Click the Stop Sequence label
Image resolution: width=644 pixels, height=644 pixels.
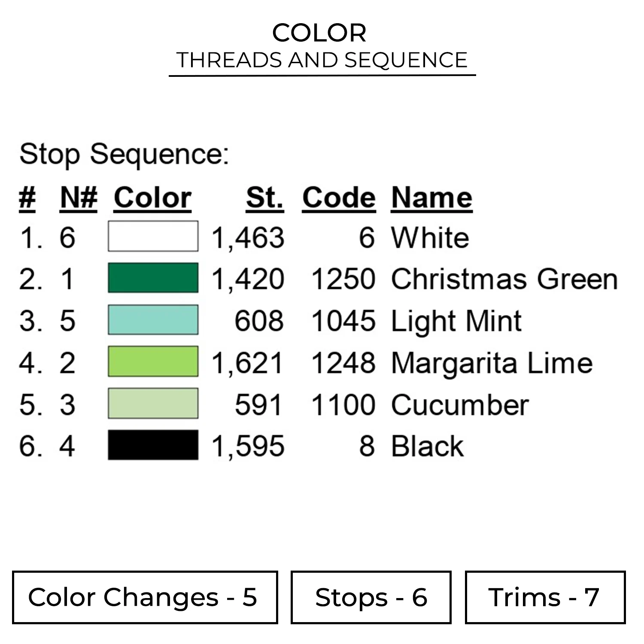click(124, 154)
